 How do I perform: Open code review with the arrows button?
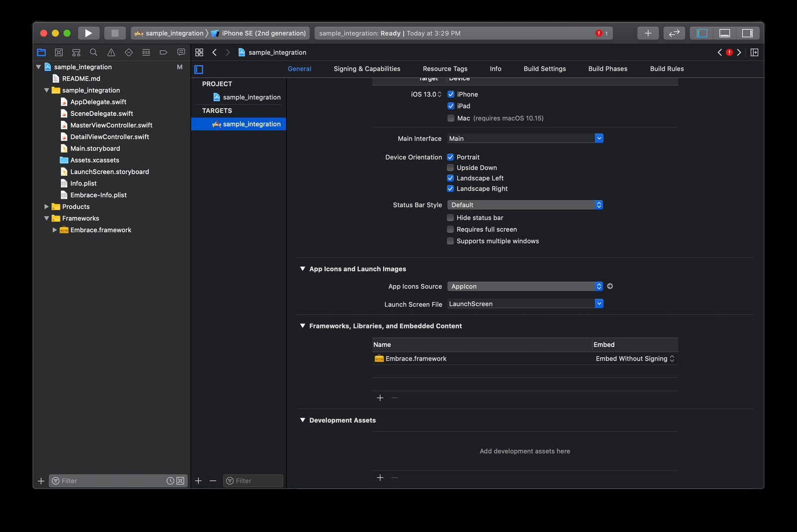[674, 33]
